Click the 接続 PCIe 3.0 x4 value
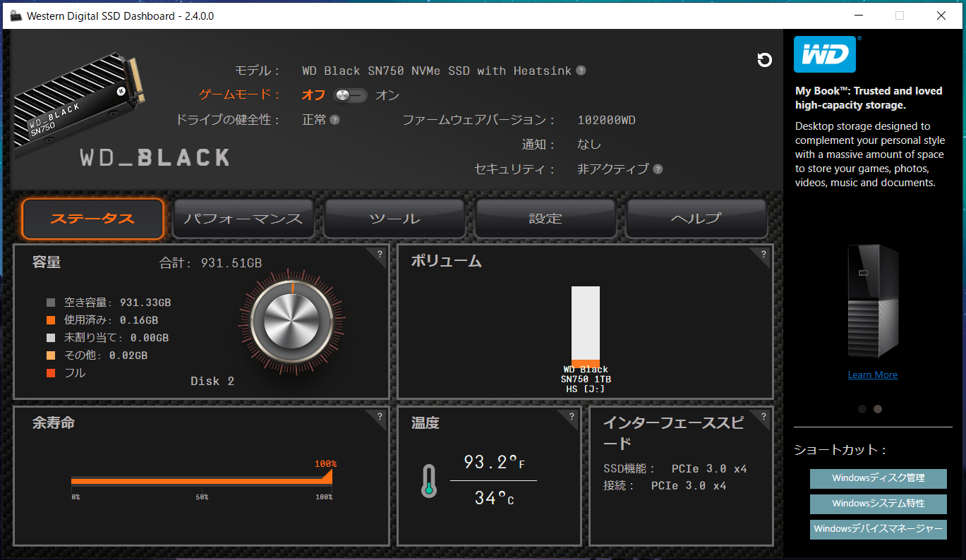This screenshot has height=560, width=966. [689, 486]
